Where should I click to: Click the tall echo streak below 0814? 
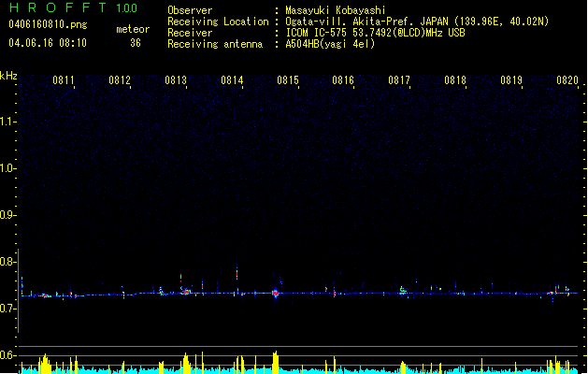237,273
